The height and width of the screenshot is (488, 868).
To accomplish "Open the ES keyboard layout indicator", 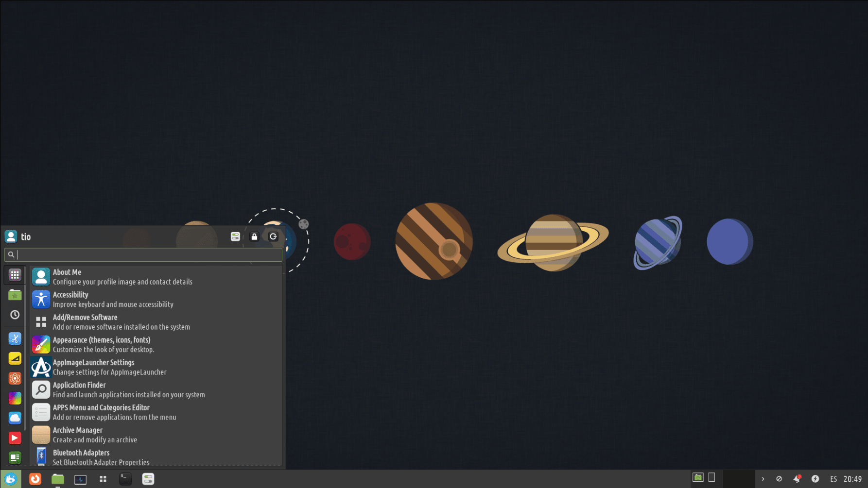I will [833, 479].
